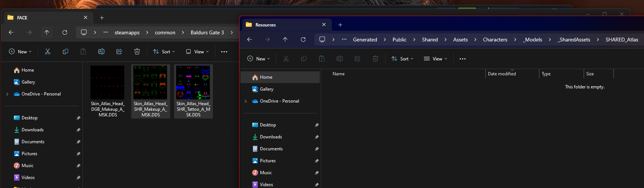Viewport: 644px width, 188px height.
Task: Open the View dropdown in FACE window
Action: (x=197, y=51)
